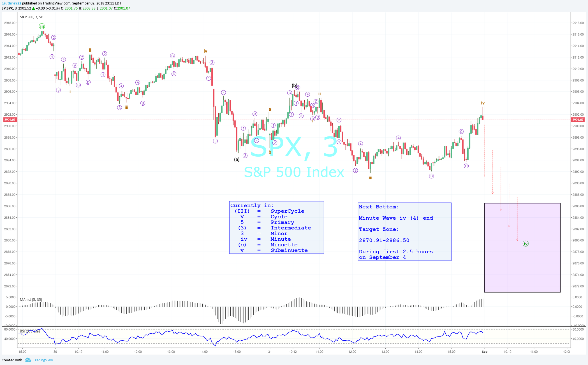Click the 'on September 4' text
The height and width of the screenshot is (365, 588).
pyautogui.click(x=382, y=257)
